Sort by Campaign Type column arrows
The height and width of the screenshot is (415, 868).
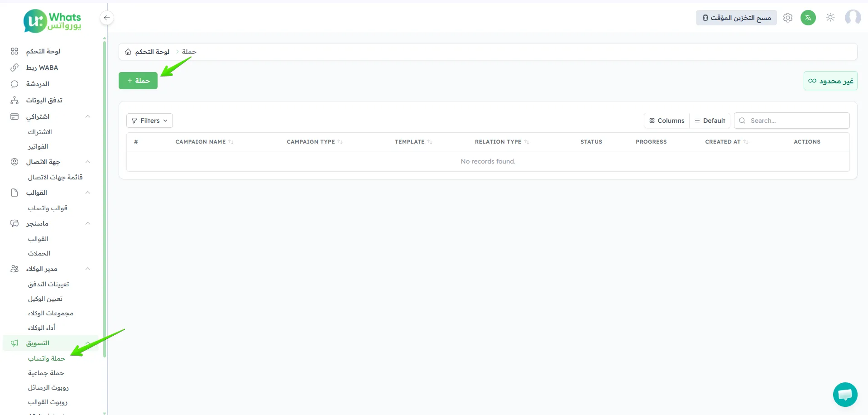pos(340,142)
